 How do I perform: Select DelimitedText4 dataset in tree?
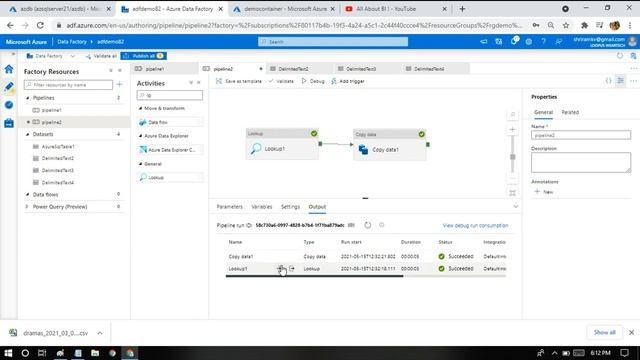click(58, 182)
